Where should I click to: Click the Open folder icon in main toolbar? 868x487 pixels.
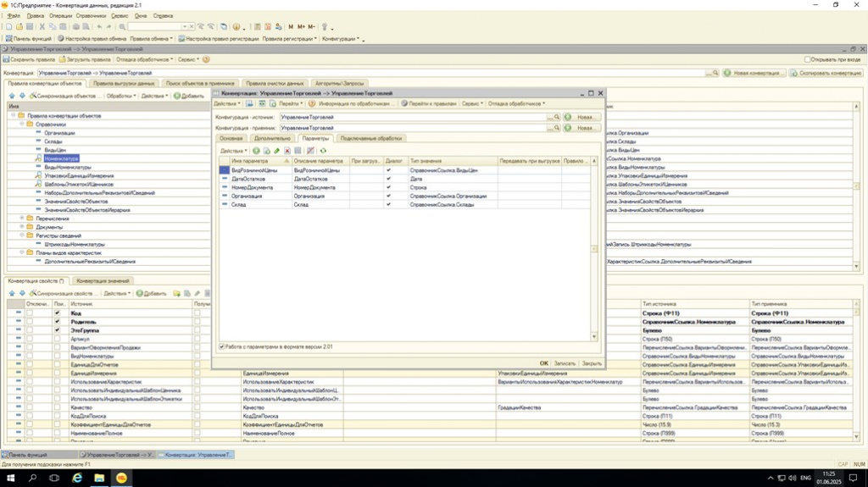(19, 26)
